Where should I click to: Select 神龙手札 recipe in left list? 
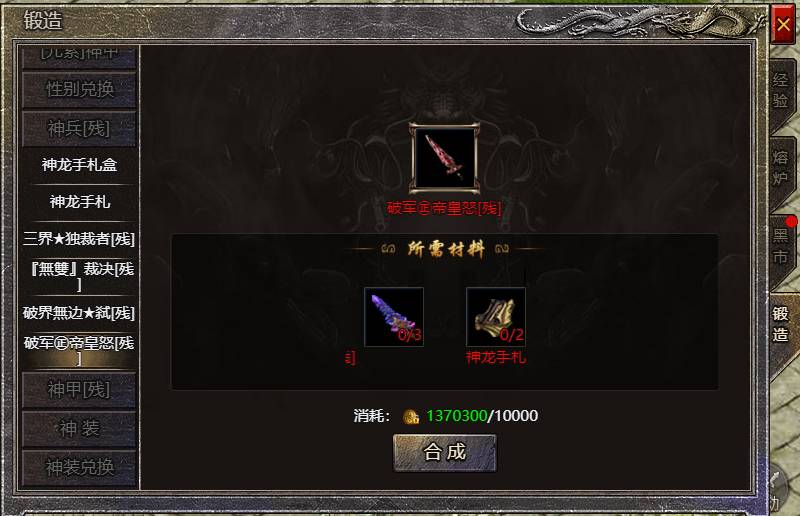tap(79, 202)
